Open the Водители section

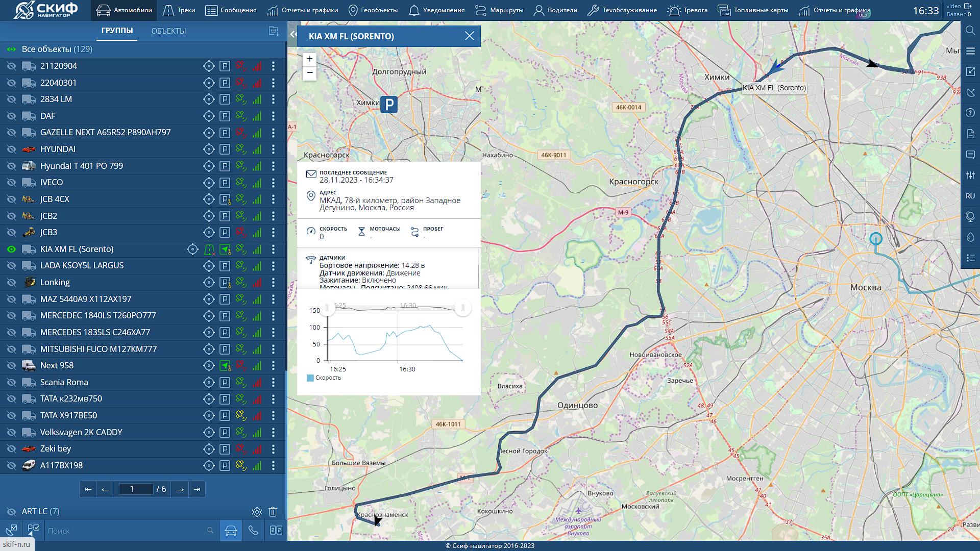click(x=555, y=10)
